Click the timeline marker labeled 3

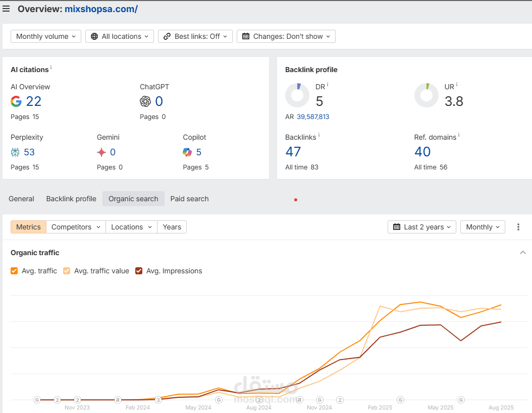[158, 400]
